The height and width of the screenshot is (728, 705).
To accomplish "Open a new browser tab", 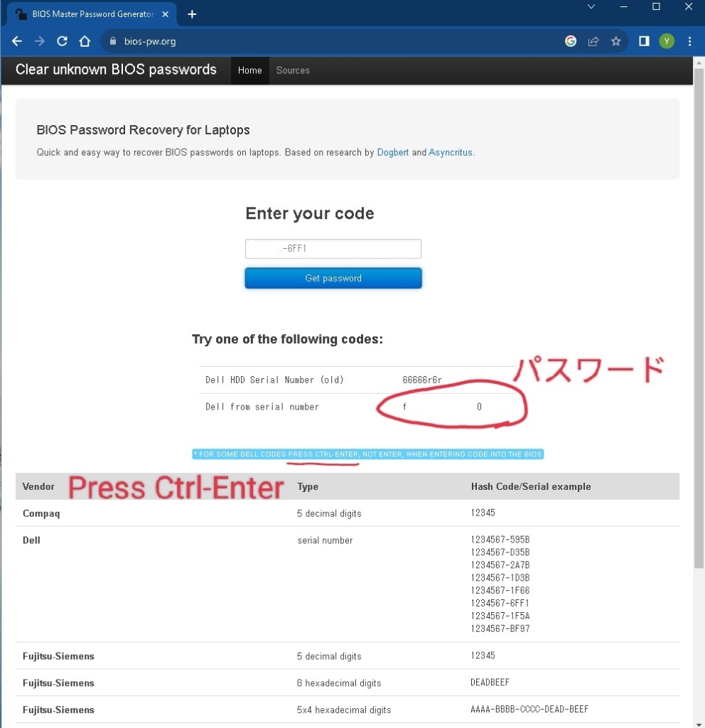I will [192, 14].
